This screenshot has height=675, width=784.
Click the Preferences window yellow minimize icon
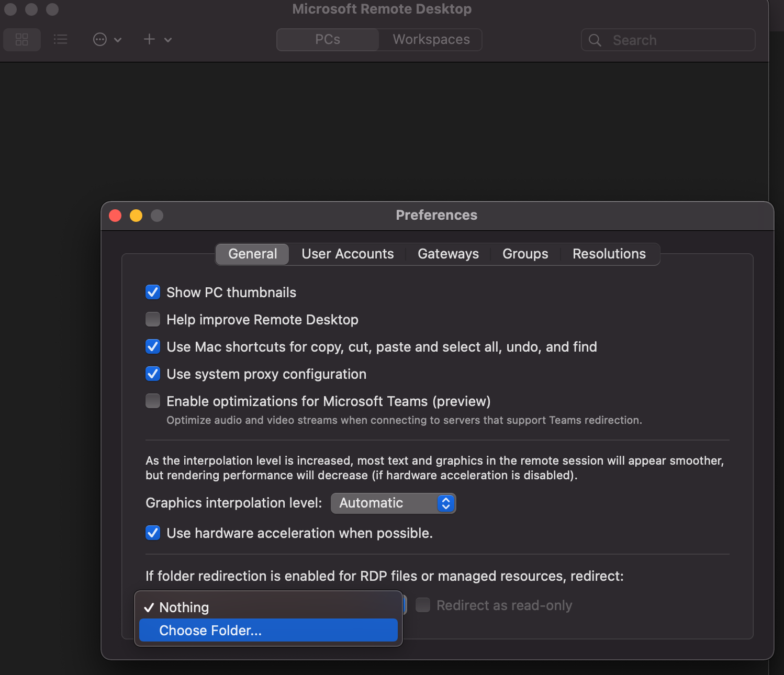136,215
